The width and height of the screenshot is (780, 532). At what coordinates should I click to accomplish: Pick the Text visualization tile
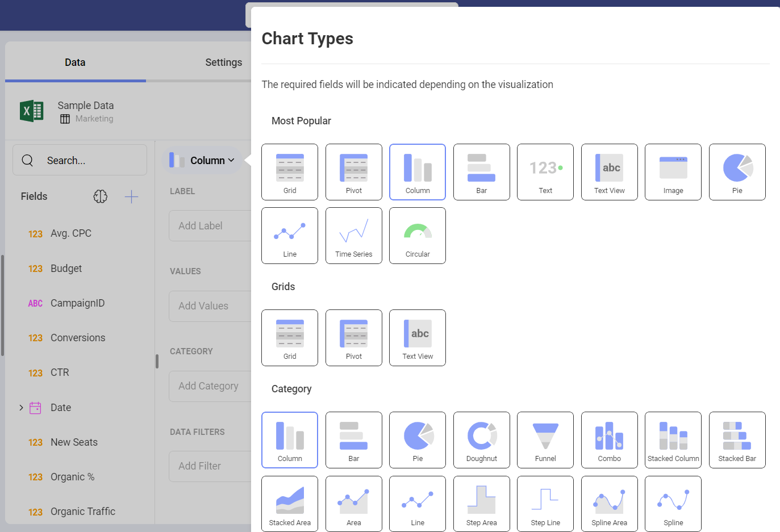click(545, 172)
